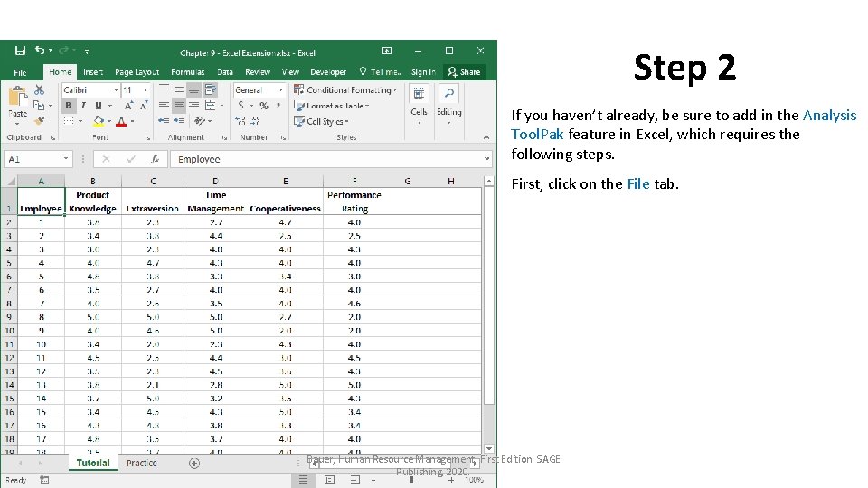Click the Align Right icon
This screenshot has height=488, width=868.
pos(193,105)
